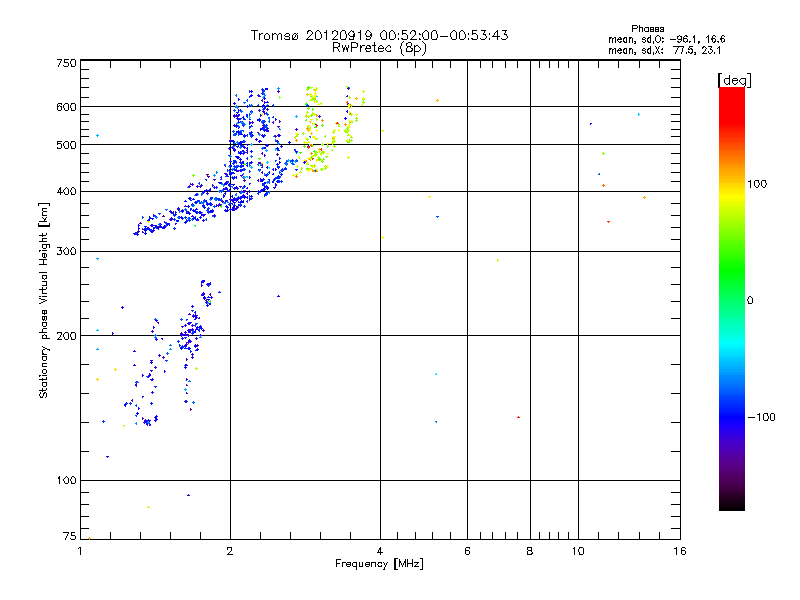Click the x-axis tick label '10'
Screen dimensions: 800x600
point(578,551)
